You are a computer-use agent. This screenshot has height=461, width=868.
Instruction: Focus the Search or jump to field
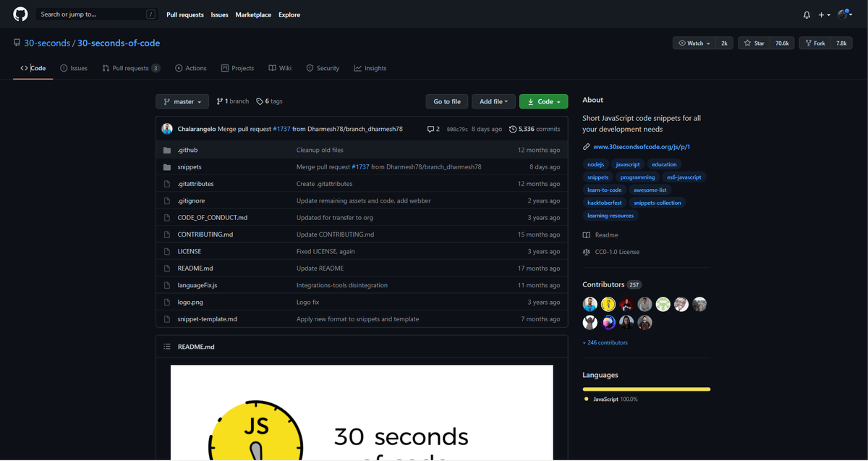tap(97, 14)
